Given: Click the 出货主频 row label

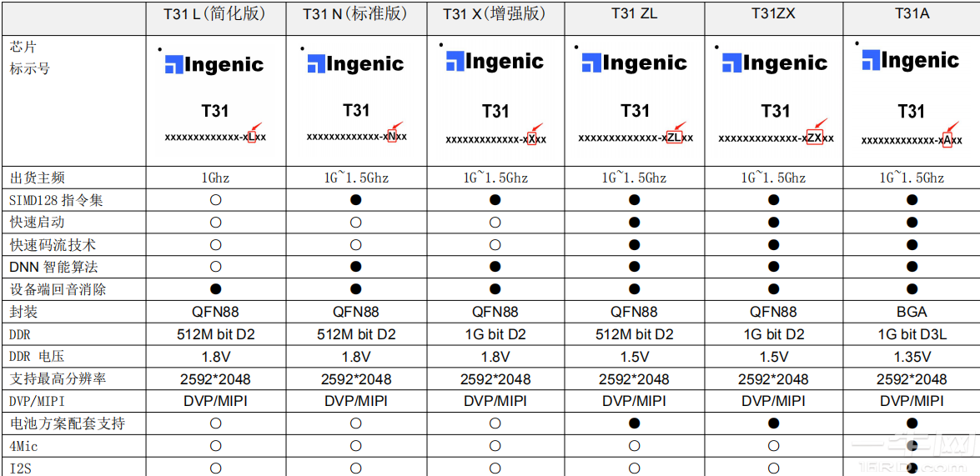Looking at the screenshot, I should pyautogui.click(x=38, y=178).
